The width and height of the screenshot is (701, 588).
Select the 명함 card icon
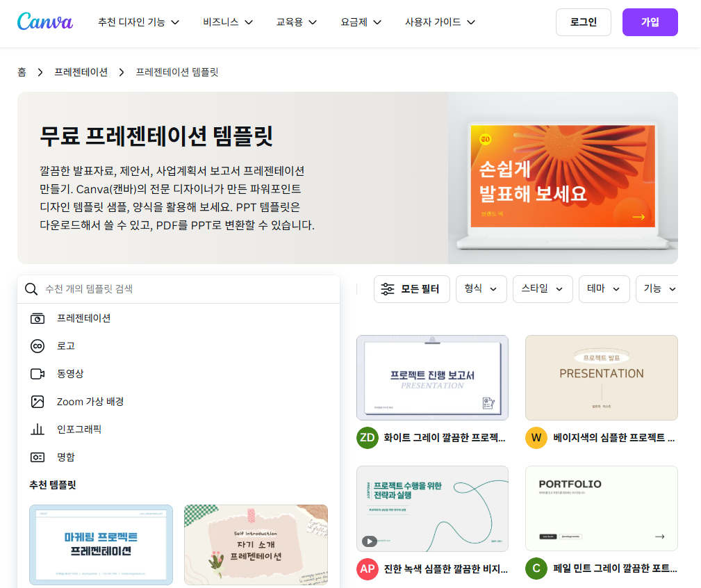pyautogui.click(x=38, y=457)
